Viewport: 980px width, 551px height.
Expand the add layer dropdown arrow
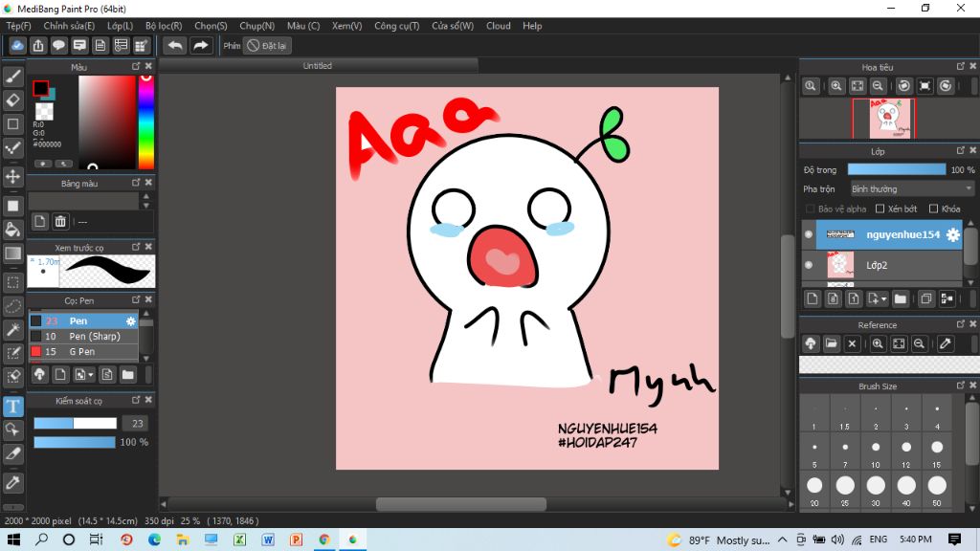(883, 299)
